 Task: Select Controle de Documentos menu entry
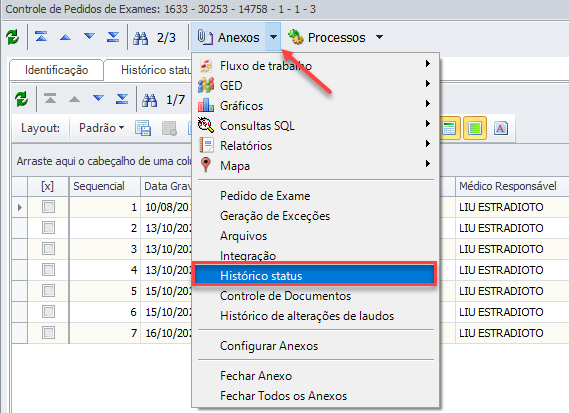click(316, 296)
